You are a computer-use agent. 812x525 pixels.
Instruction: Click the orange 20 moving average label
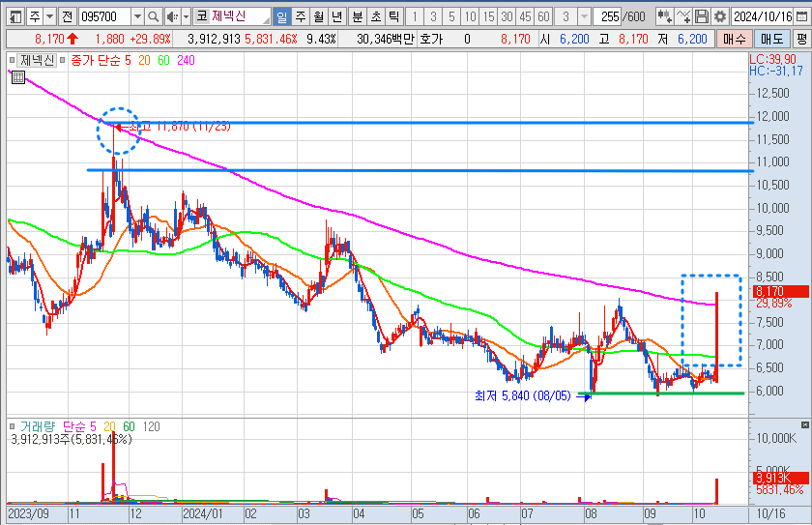click(144, 61)
